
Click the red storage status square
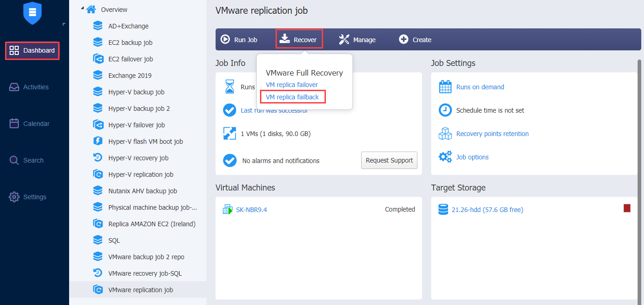[x=627, y=208]
